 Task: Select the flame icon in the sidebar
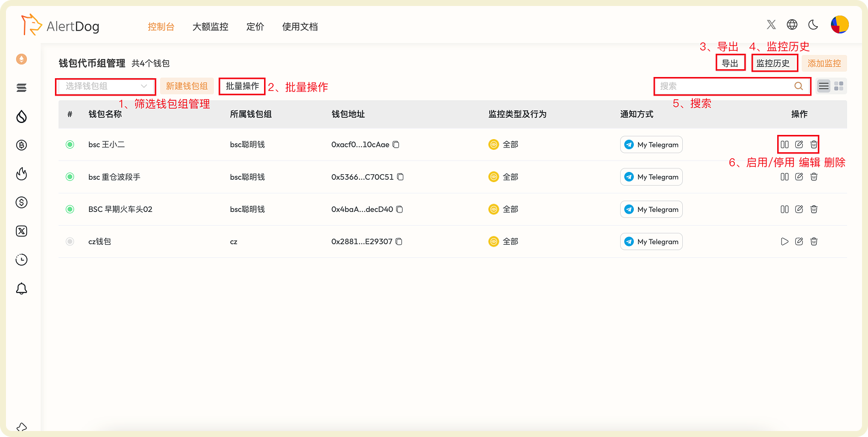click(x=22, y=174)
